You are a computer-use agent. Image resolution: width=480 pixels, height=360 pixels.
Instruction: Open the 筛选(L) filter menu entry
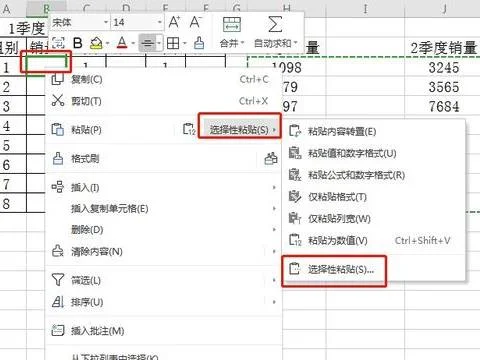[x=163, y=280]
